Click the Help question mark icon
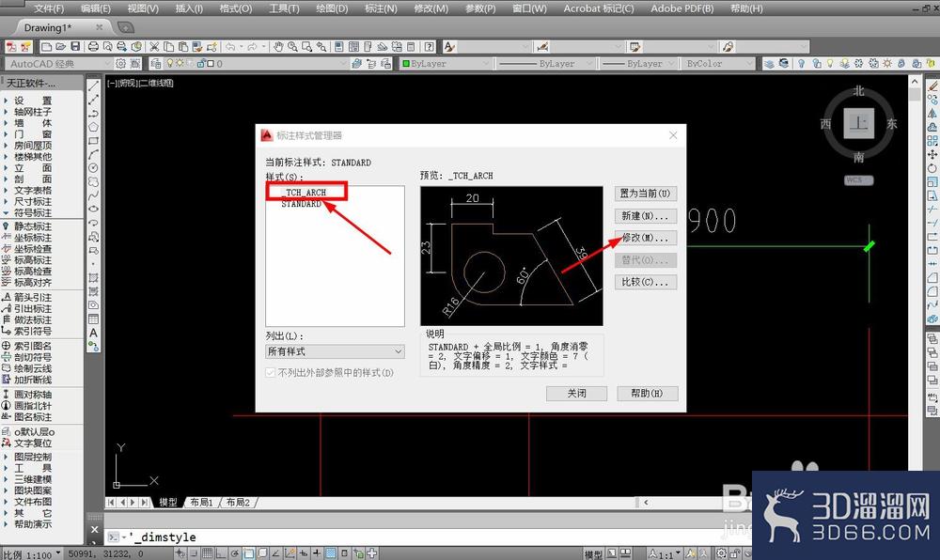Image resolution: width=940 pixels, height=560 pixels. pos(430,47)
